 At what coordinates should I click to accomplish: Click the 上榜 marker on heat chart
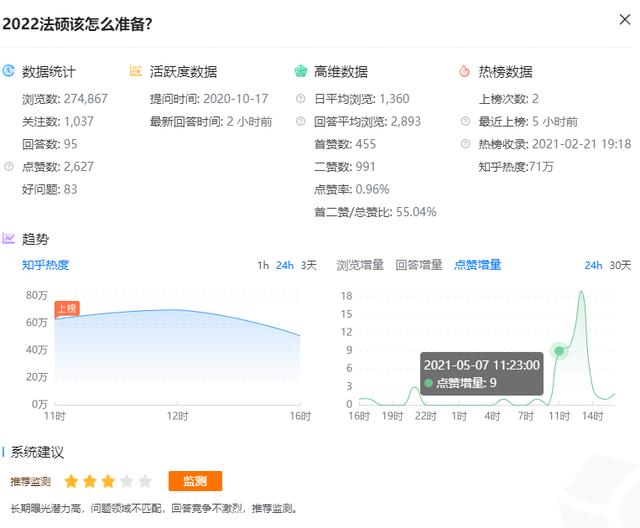click(67, 309)
